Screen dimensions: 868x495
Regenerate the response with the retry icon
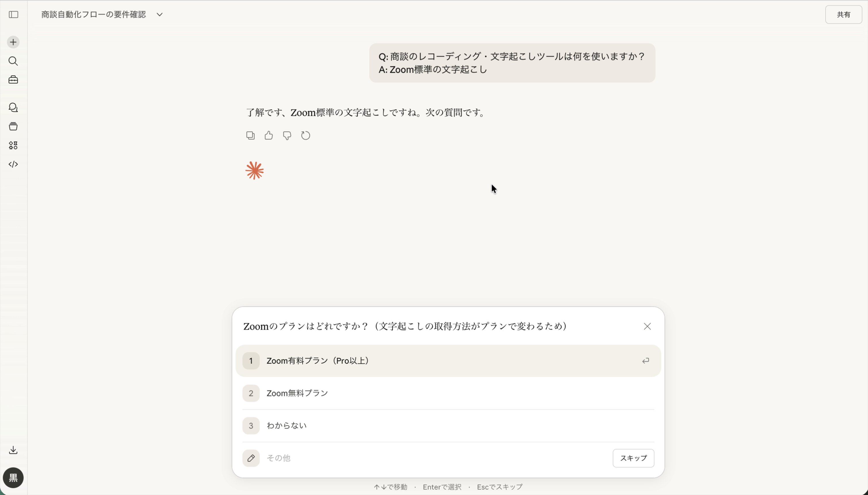[x=305, y=135]
